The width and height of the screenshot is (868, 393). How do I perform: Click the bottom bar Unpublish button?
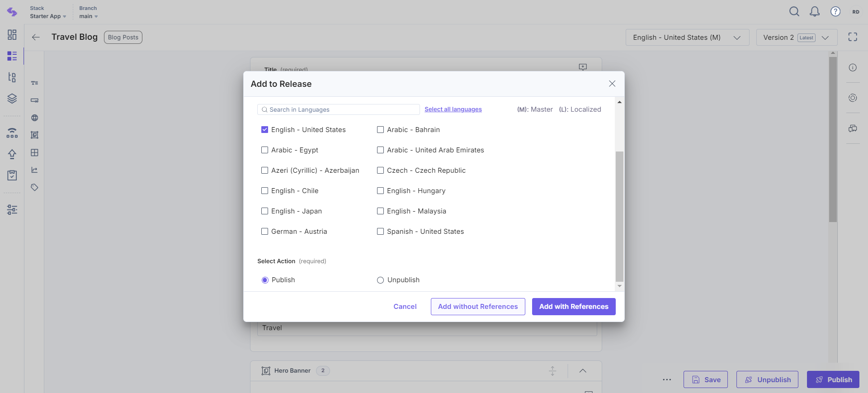pyautogui.click(x=767, y=380)
